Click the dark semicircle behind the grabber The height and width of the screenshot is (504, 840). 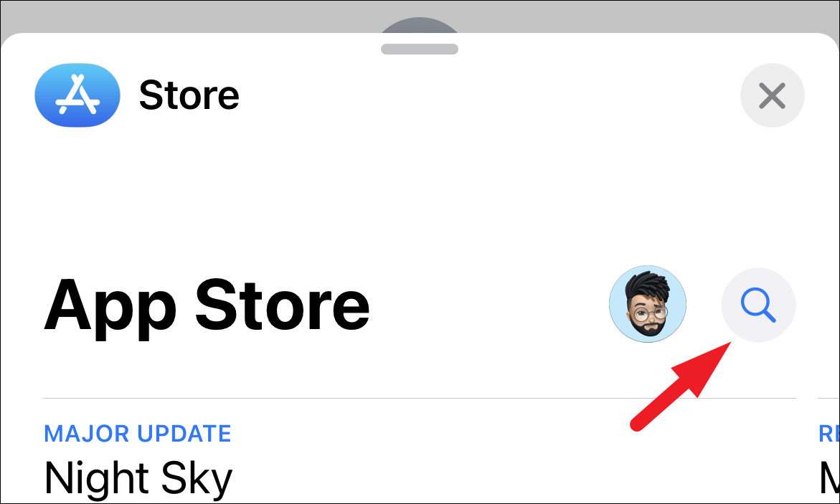click(420, 26)
